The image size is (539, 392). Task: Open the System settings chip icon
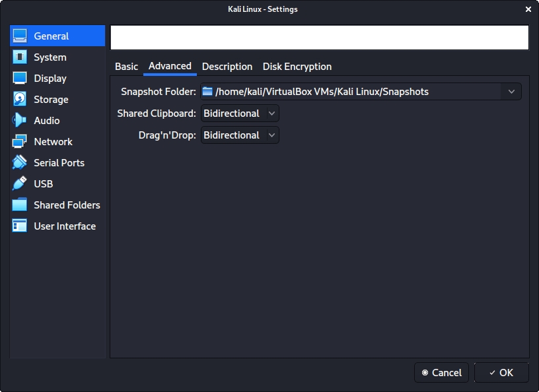point(20,57)
